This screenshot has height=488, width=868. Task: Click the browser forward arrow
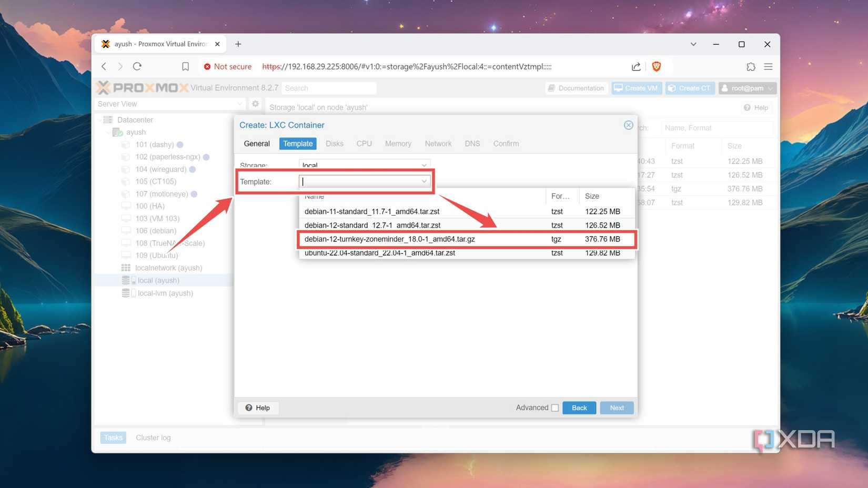click(120, 66)
